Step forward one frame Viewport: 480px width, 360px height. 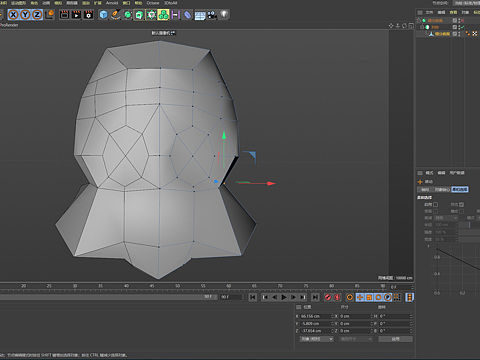click(x=293, y=297)
